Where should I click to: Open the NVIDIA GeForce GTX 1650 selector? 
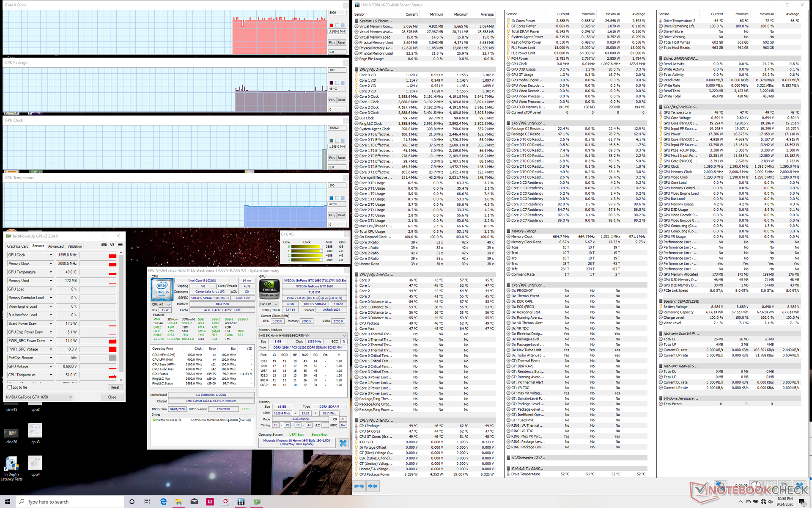click(38, 397)
